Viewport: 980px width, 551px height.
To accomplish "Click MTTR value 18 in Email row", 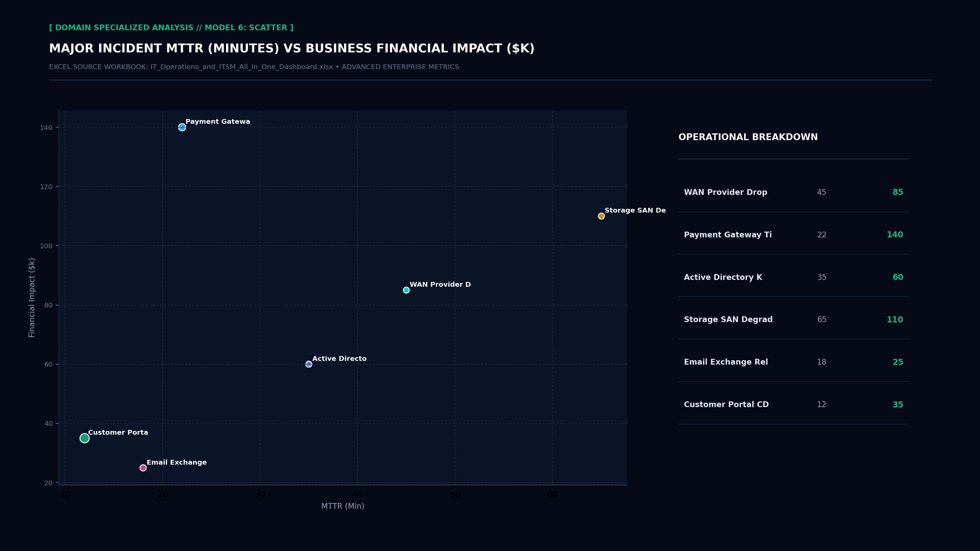I will tap(822, 362).
